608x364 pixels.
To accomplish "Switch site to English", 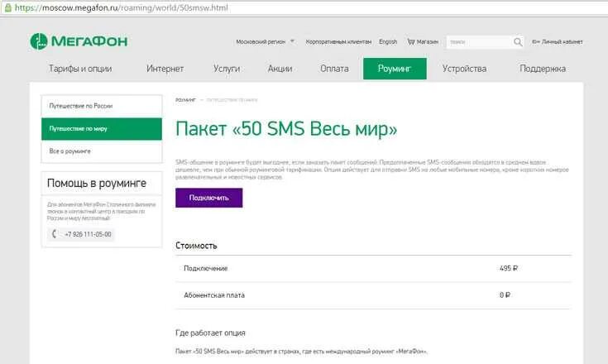I will (388, 41).
